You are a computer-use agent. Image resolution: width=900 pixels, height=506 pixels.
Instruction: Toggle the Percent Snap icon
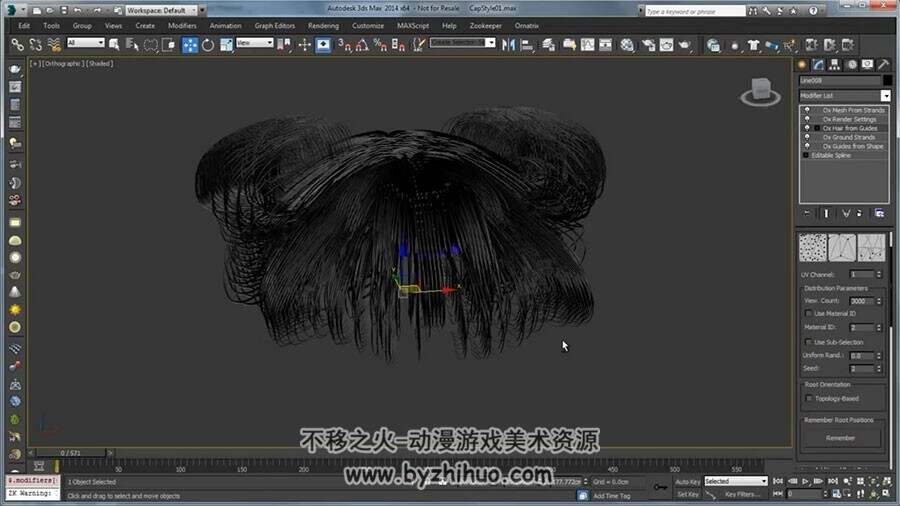(380, 45)
